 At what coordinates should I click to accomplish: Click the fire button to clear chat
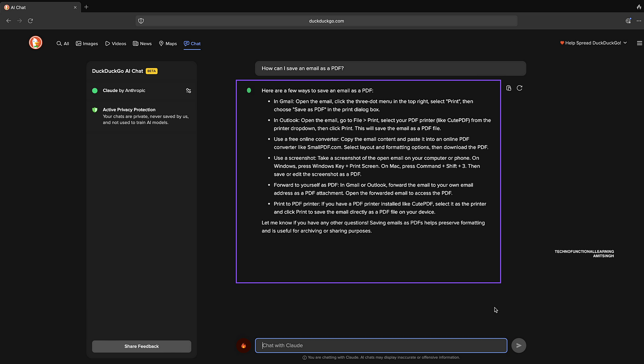point(244,345)
